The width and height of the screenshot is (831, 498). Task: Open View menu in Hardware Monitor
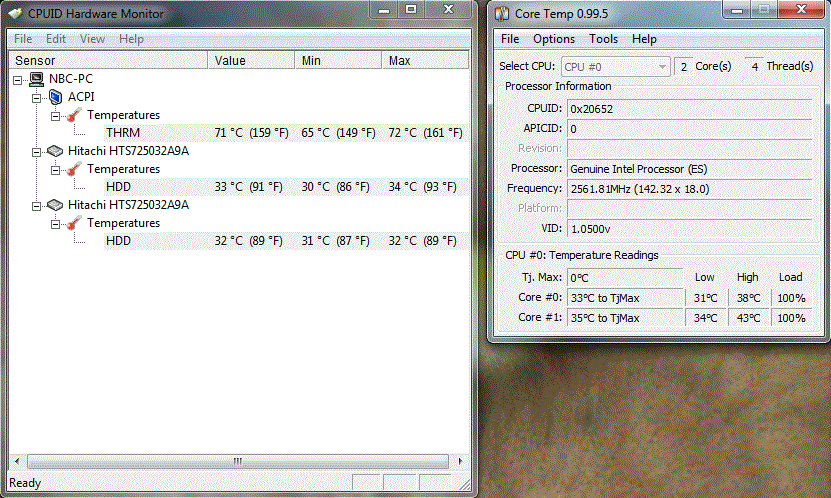[x=92, y=39]
